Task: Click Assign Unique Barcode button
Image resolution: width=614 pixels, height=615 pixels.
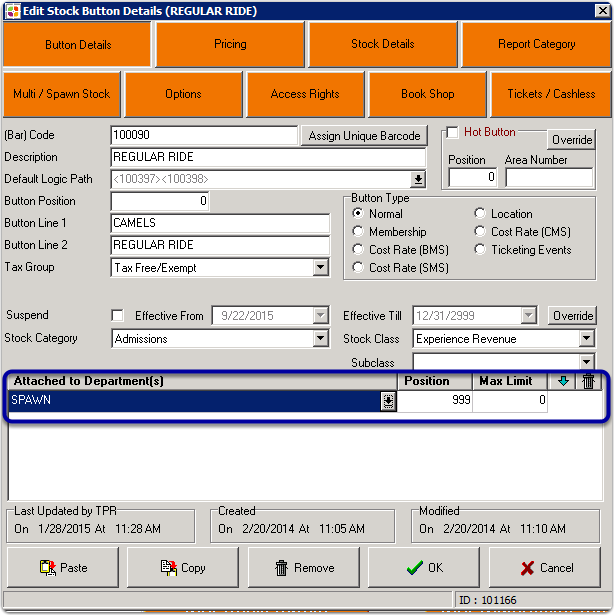Action: (364, 136)
